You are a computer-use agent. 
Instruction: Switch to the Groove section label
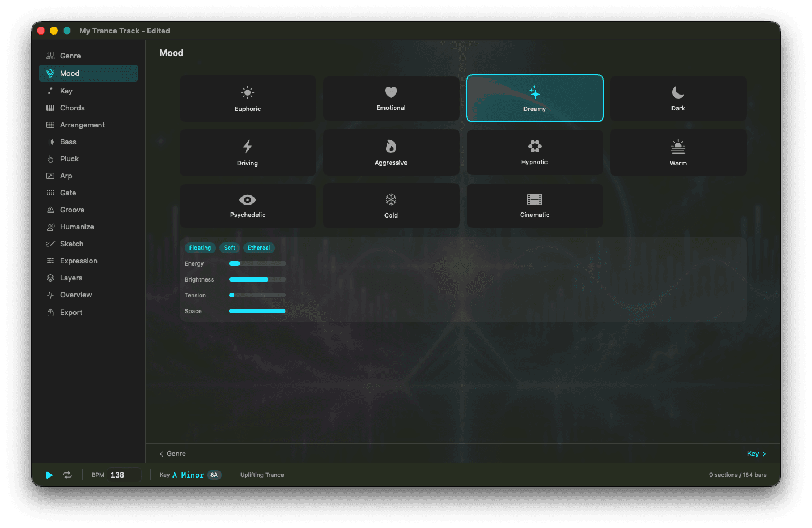point(72,210)
